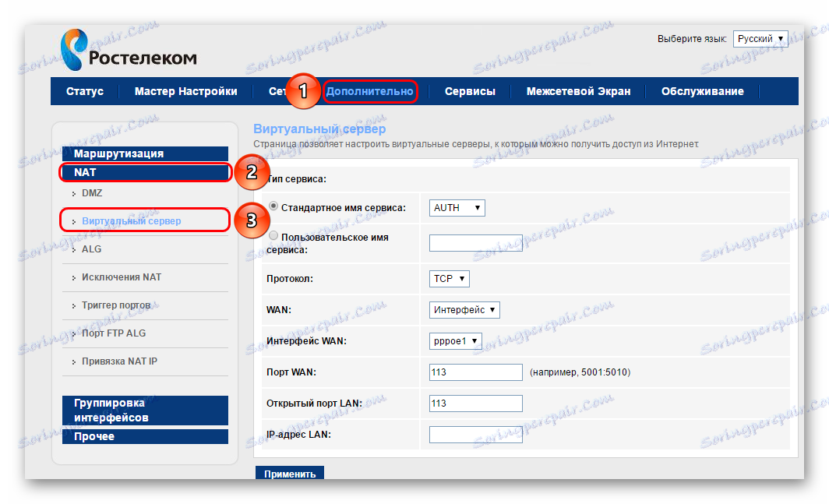This screenshot has height=504, width=829.
Task: Open the Обслуживание tab
Action: click(702, 91)
